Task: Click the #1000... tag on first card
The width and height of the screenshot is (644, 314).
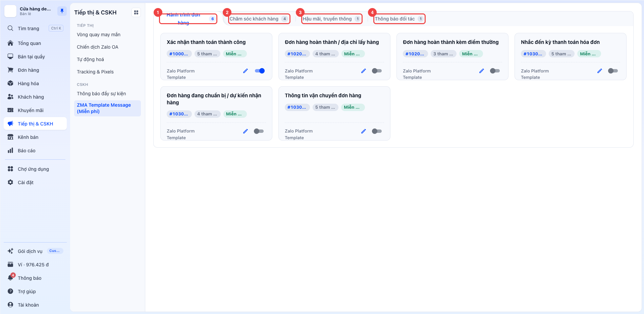Action: [179, 54]
